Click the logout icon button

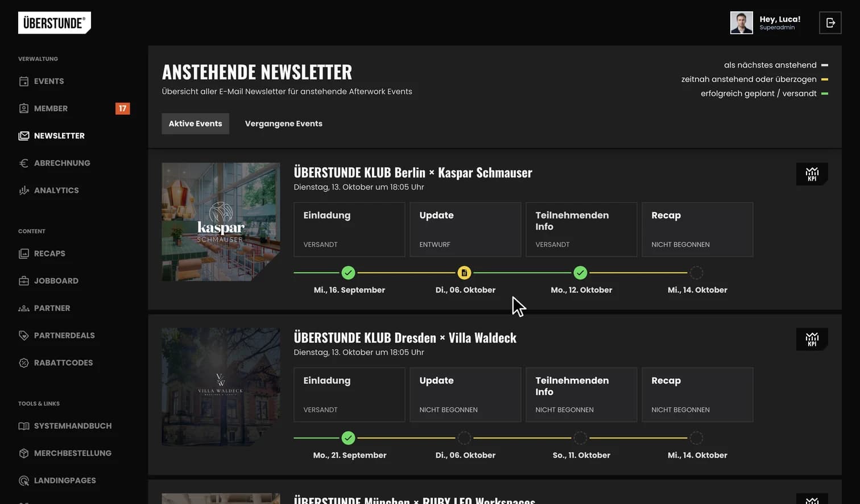pos(830,23)
